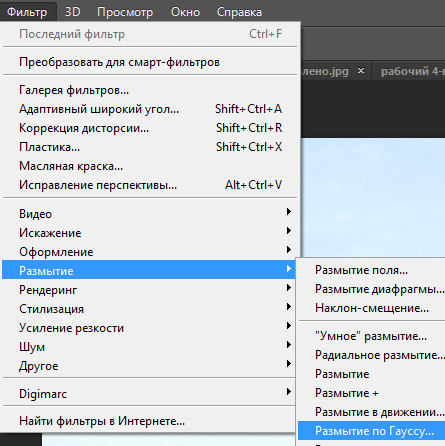The image size is (445, 446).
Task: Expand the Digimarc submenu
Action: click(x=149, y=394)
